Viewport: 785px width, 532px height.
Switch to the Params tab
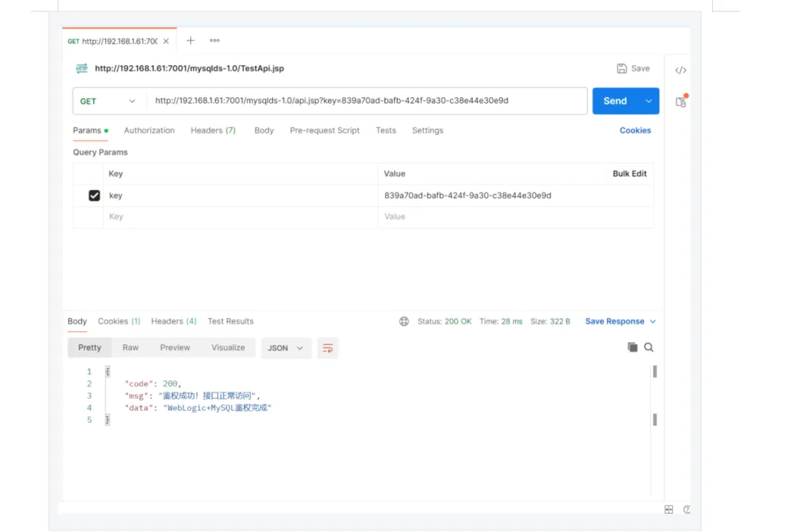coord(90,130)
